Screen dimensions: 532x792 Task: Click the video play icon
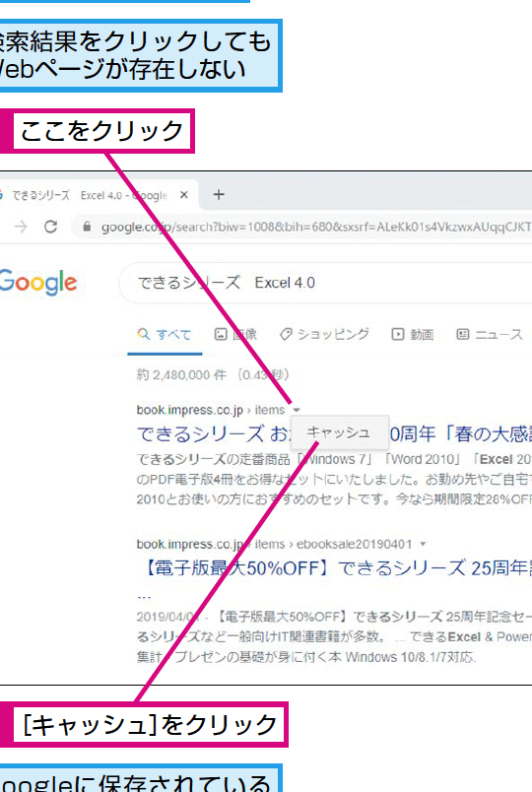pyautogui.click(x=398, y=334)
